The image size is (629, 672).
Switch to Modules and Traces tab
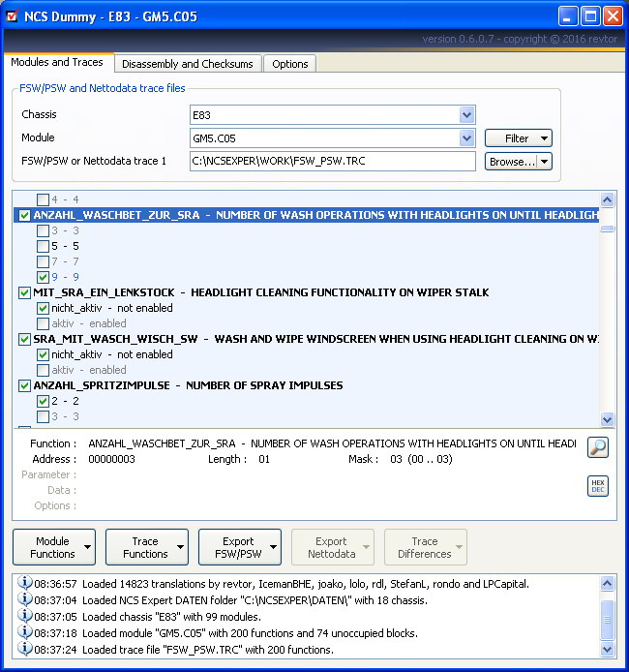pos(57,62)
